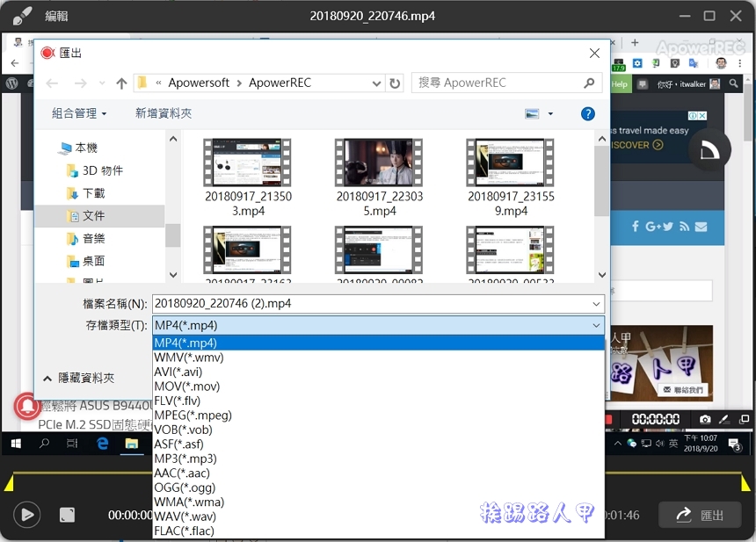Select video 20180917_223035.mp4 thumbnail

[x=380, y=163]
